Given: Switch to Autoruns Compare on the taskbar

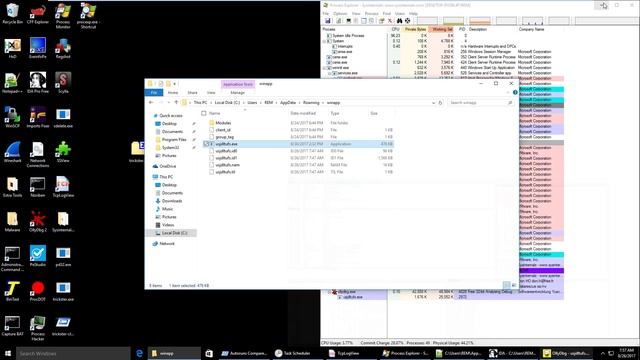Looking at the screenshot, I should (244, 353).
